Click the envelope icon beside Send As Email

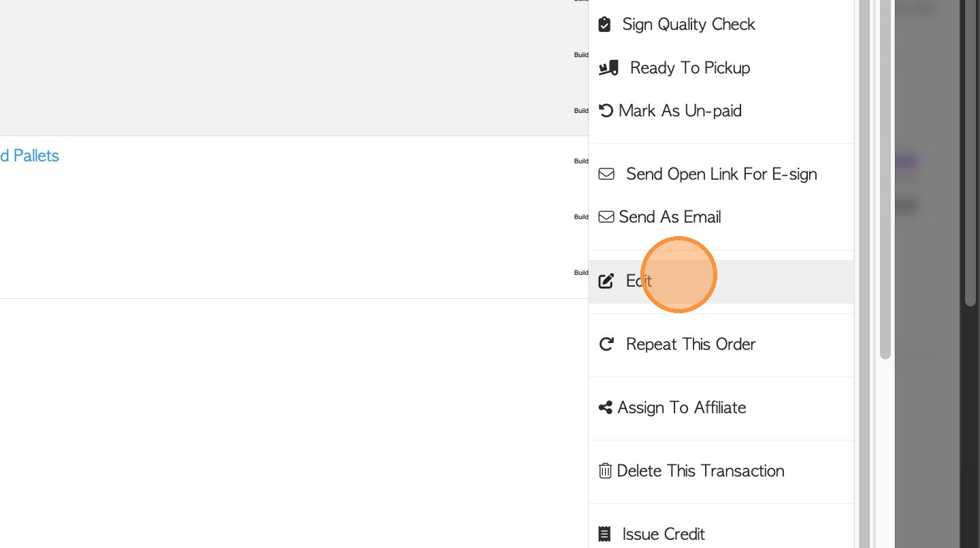[x=606, y=217]
